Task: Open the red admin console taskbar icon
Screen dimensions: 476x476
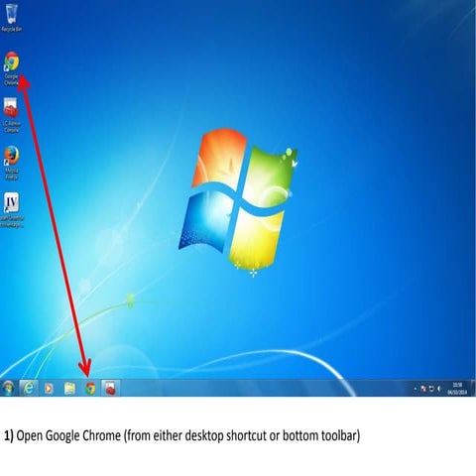Action: tap(110, 389)
